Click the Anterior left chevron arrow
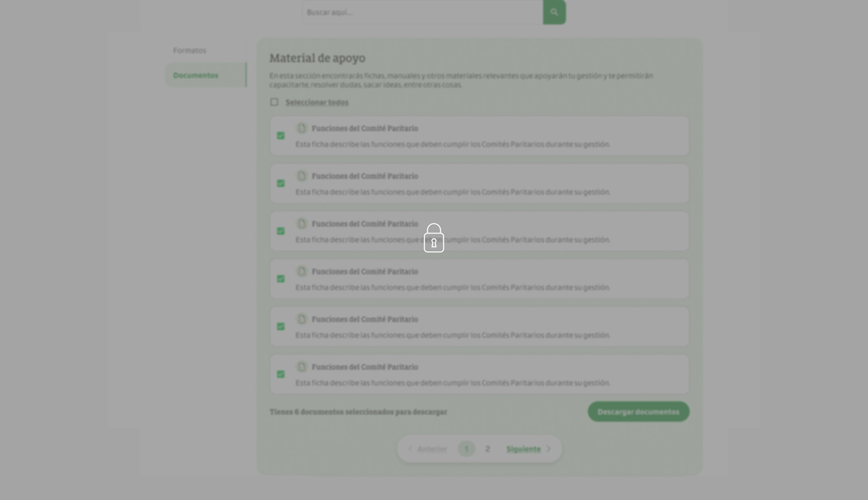 click(x=410, y=449)
